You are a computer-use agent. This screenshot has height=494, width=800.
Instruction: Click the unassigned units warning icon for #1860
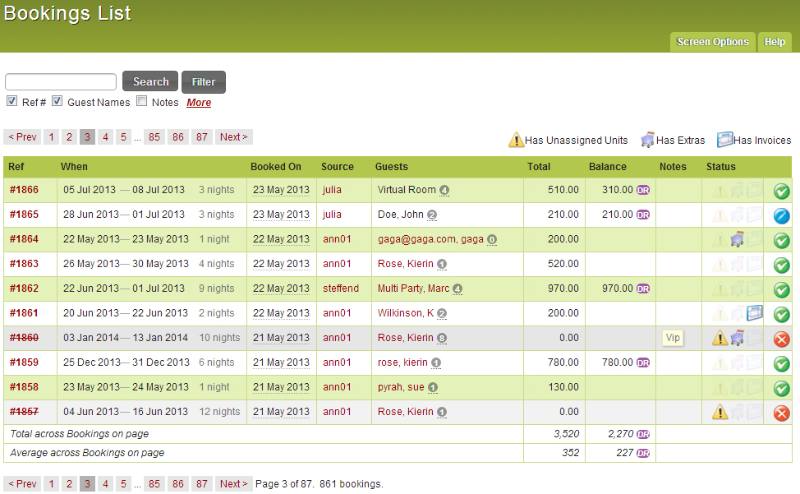tap(719, 338)
